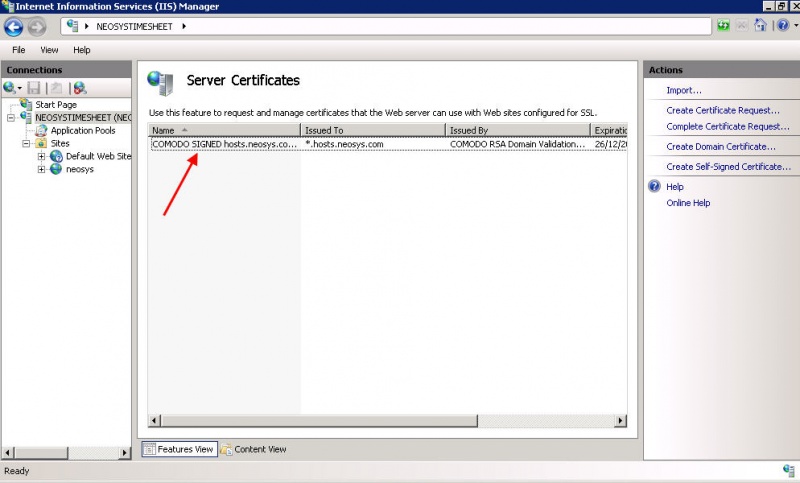Collapse the Sites tree node
This screenshot has width=800, height=483.
click(26, 144)
